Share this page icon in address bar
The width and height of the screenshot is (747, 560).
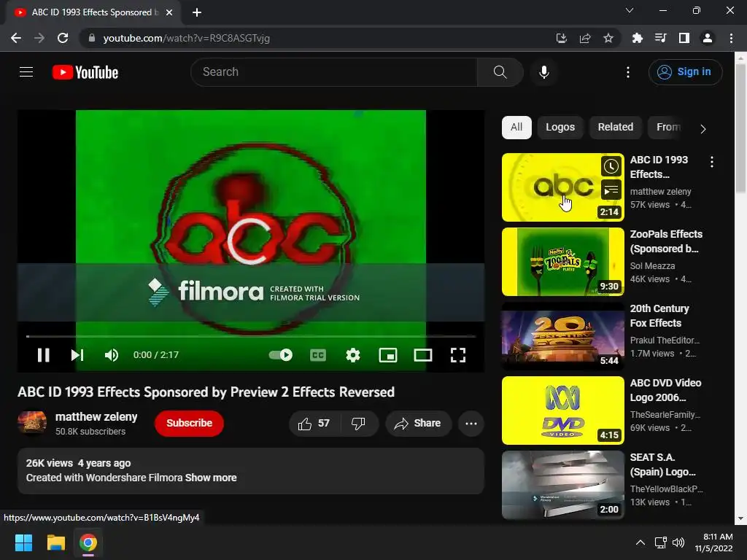(x=584, y=38)
